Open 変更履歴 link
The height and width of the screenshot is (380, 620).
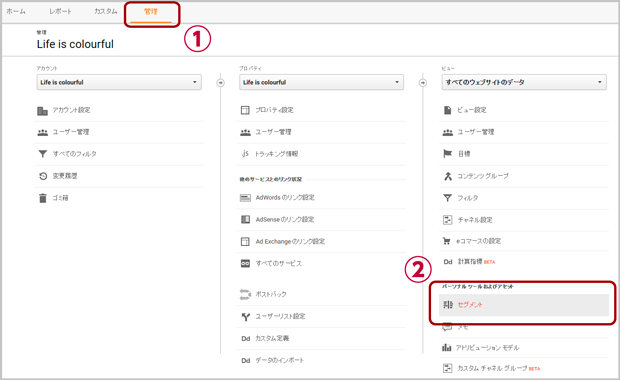coord(65,176)
